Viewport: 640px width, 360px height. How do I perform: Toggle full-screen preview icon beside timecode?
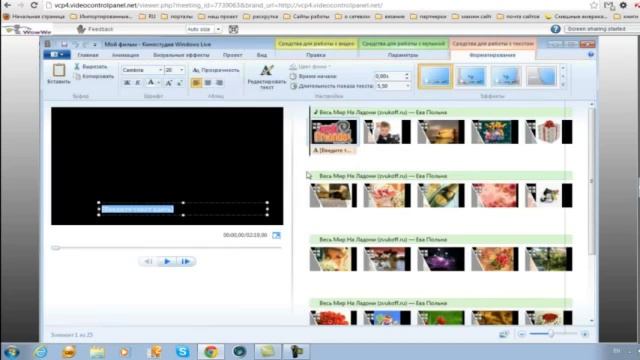(x=276, y=235)
